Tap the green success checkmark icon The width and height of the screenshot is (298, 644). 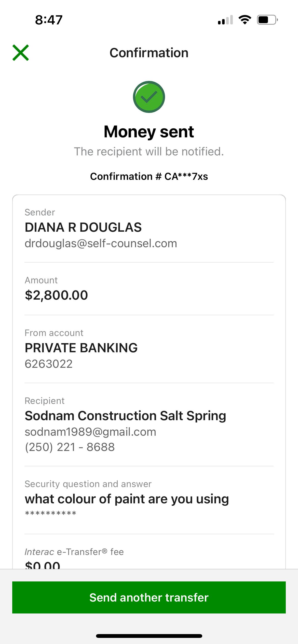point(149,97)
